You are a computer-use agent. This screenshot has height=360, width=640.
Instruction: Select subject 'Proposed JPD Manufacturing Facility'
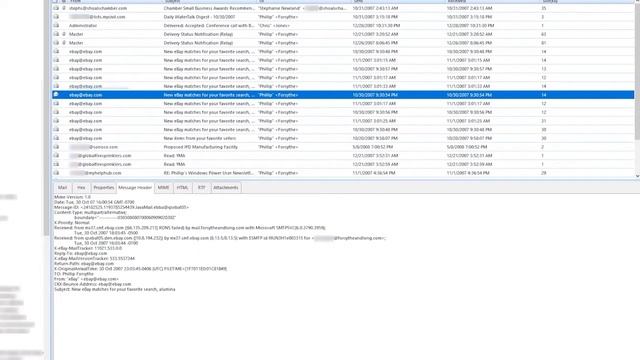pyautogui.click(x=200, y=147)
